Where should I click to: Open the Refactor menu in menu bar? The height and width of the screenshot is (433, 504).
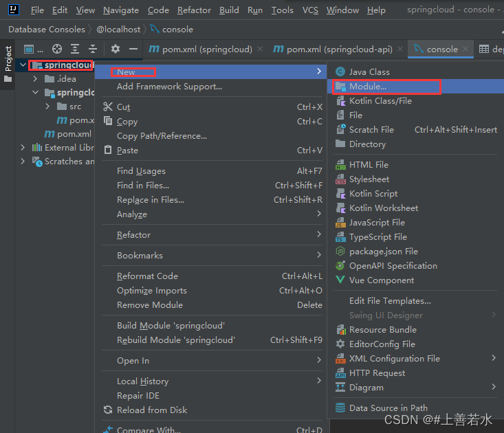click(x=194, y=10)
